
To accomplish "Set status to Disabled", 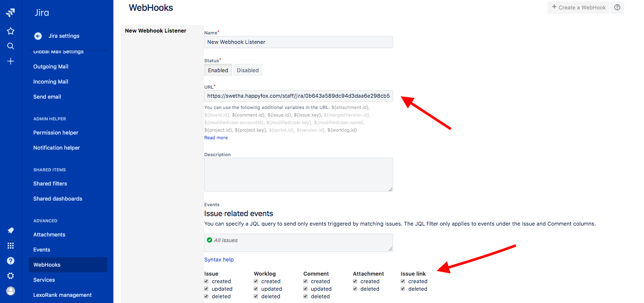I will click(x=248, y=70).
